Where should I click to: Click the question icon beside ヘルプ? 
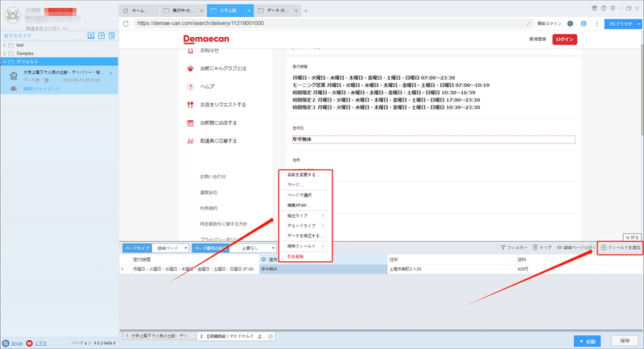point(190,87)
